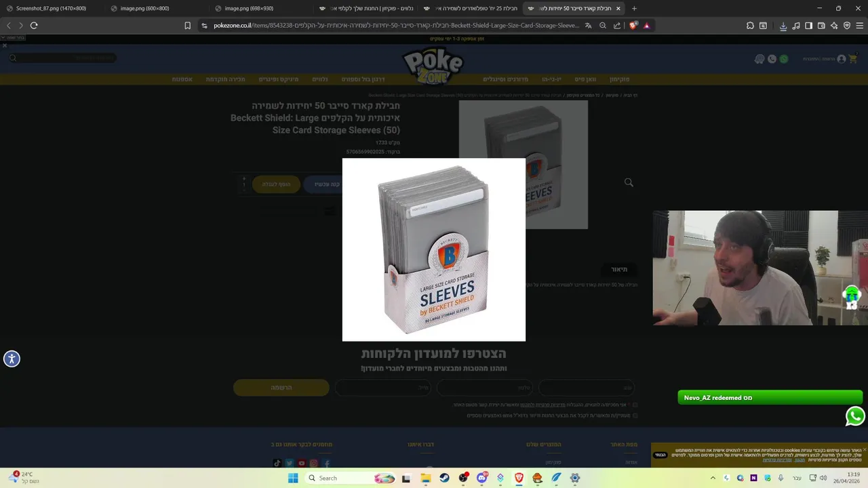Click the enlarged Beckett Shield sleeves image

tap(434, 249)
